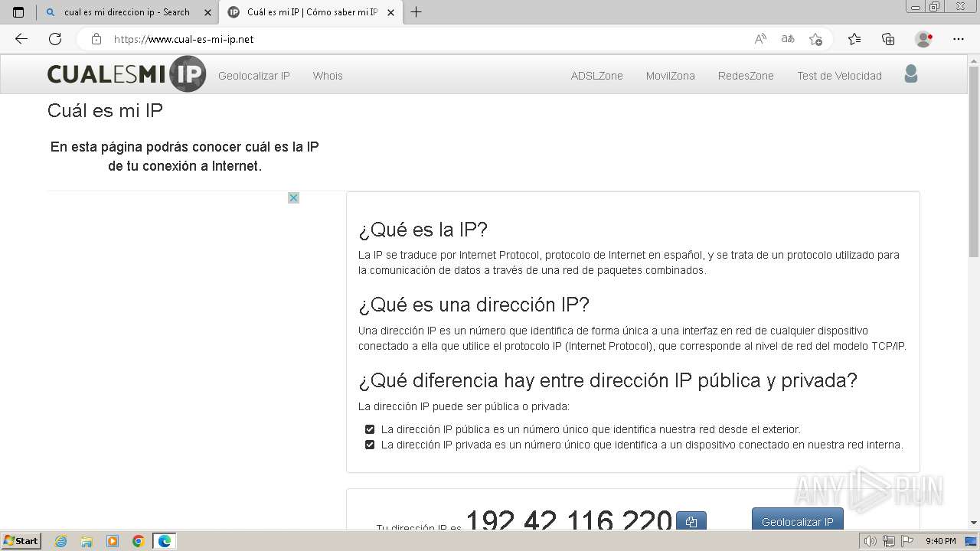Open the Test de Velocidad link

[839, 76]
